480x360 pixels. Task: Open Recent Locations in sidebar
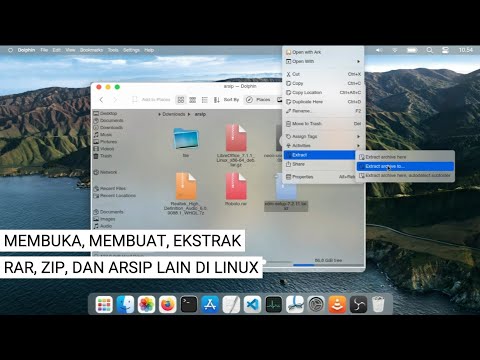pyautogui.click(x=115, y=195)
